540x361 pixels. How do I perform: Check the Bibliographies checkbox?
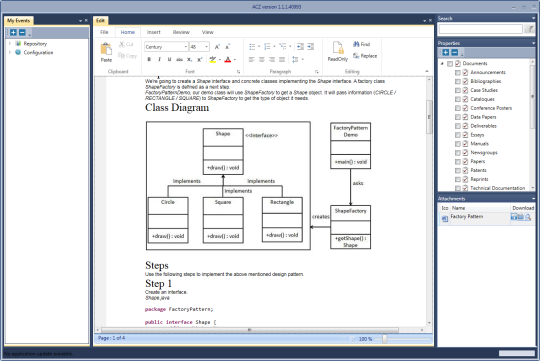tap(458, 82)
